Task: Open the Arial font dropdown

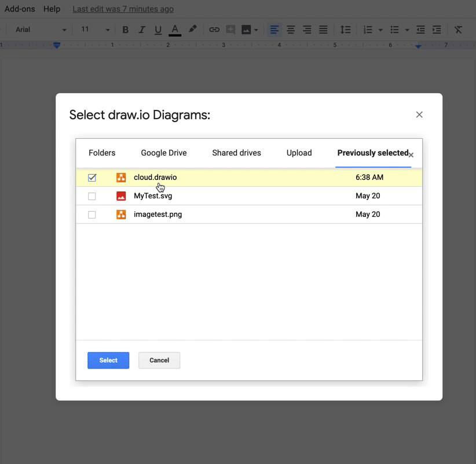Action: (41, 30)
